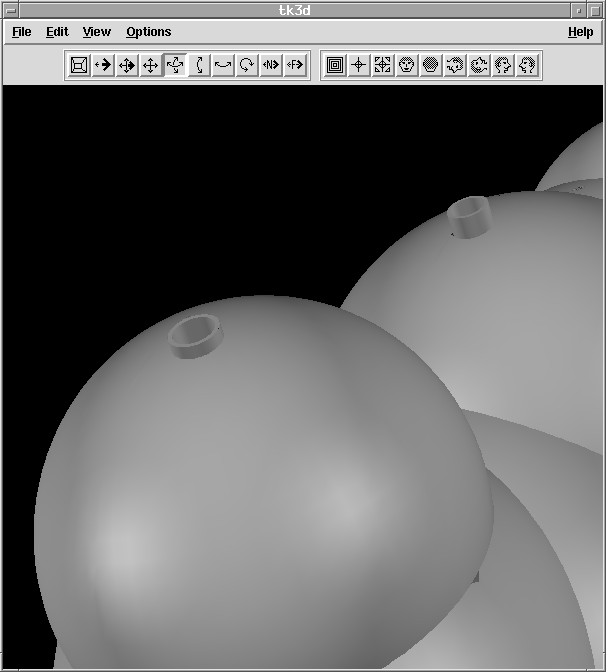Click the F far clipping plane tool
This screenshot has width=606, height=672.
[x=295, y=65]
